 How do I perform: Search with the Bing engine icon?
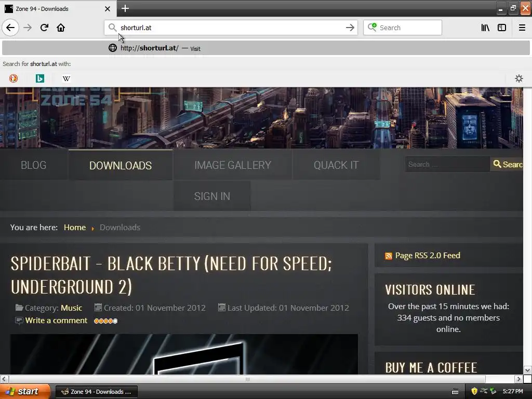coord(39,79)
